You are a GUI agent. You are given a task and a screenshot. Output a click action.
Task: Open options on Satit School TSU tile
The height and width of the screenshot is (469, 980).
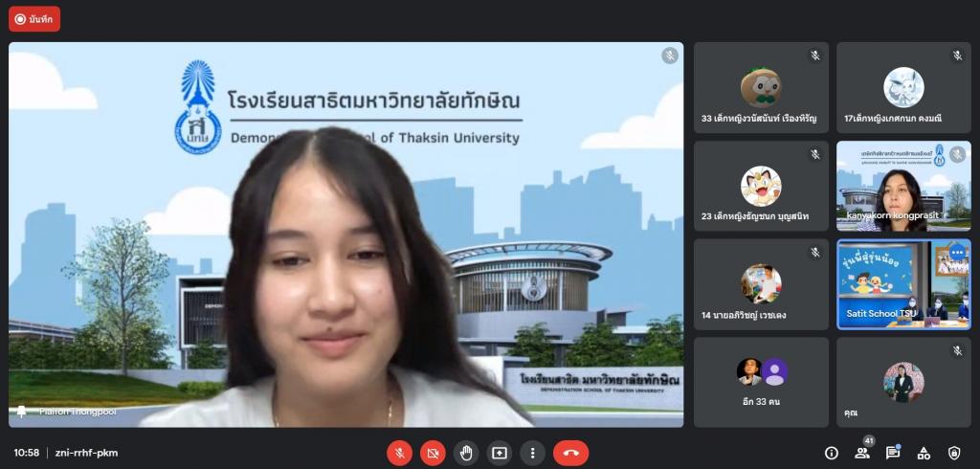point(957,252)
